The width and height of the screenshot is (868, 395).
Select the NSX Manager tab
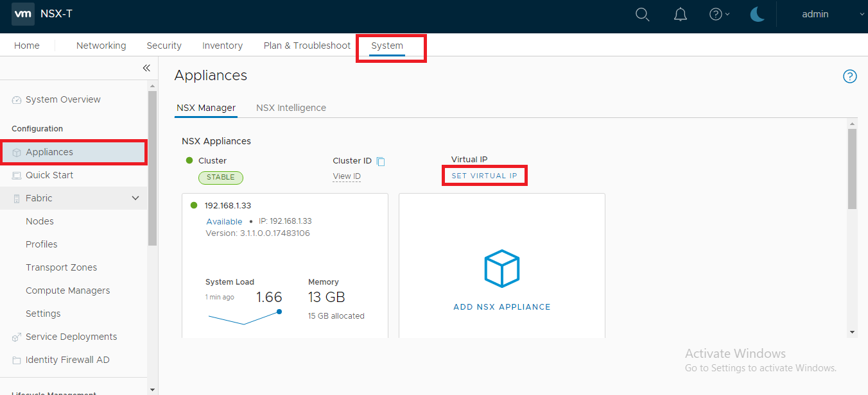pos(206,108)
